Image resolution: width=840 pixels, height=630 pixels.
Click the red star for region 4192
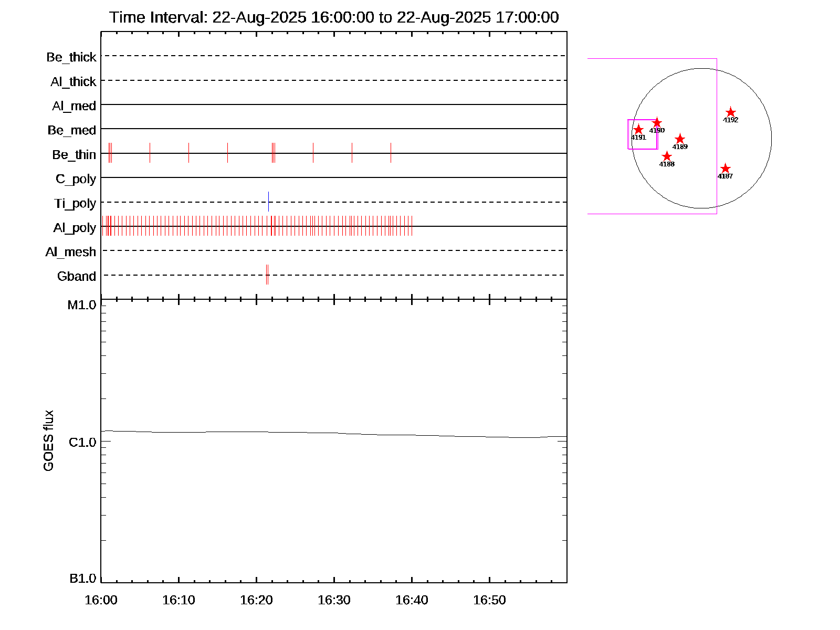[730, 112]
